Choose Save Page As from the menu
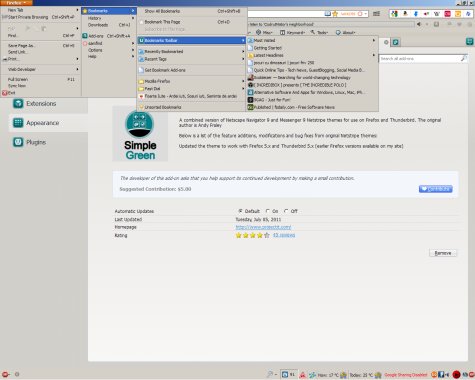 41,46
